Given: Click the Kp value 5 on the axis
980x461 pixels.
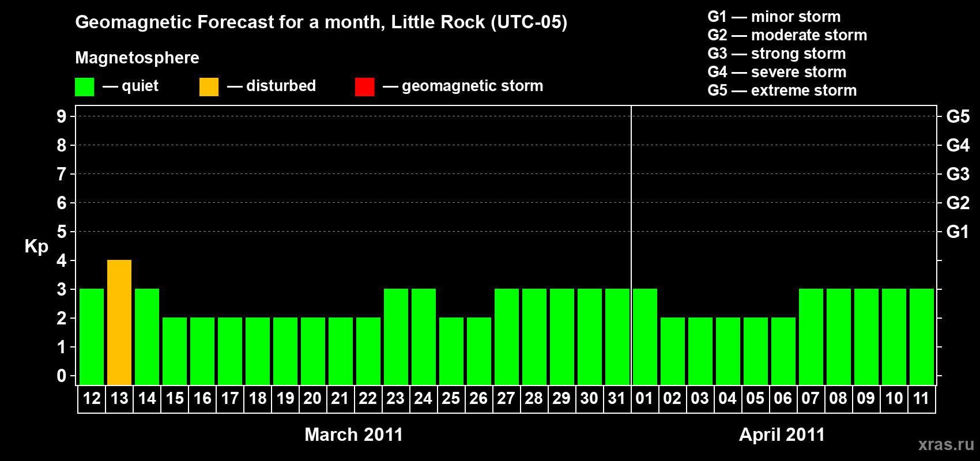Looking at the screenshot, I should click(62, 232).
